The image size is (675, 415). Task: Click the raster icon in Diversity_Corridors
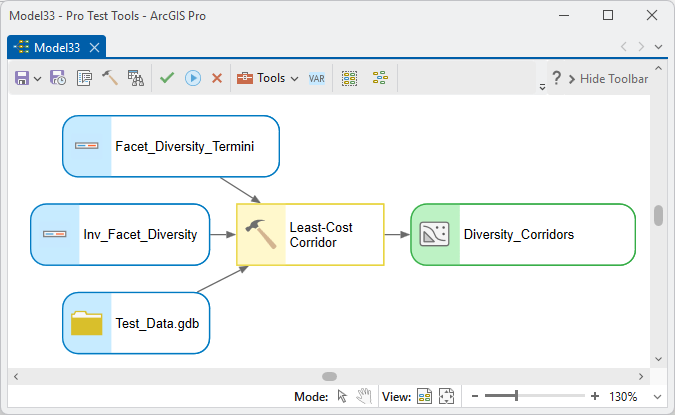coord(434,234)
